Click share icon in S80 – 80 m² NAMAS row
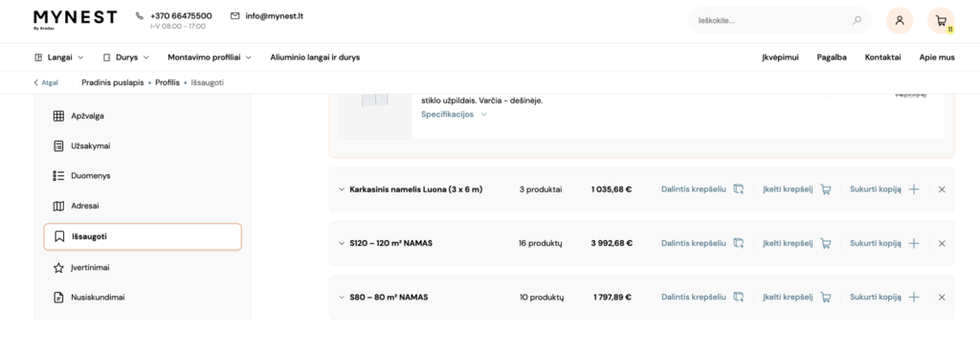 [x=738, y=297]
